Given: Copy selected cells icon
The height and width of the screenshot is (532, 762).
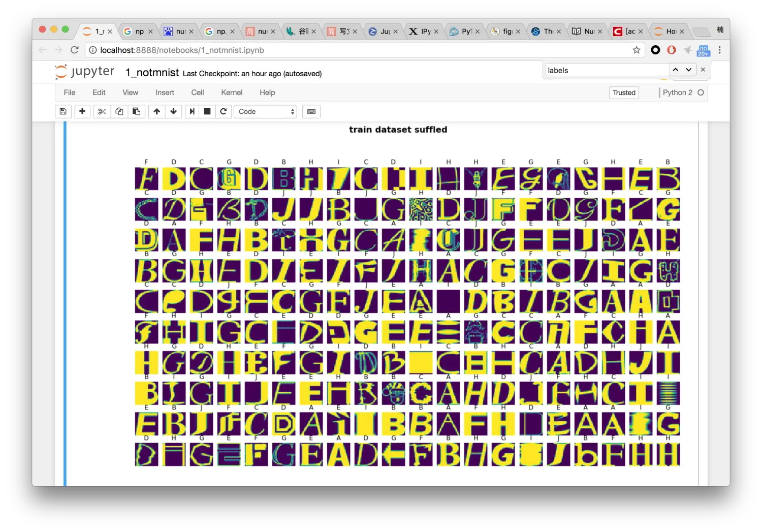Looking at the screenshot, I should [119, 111].
